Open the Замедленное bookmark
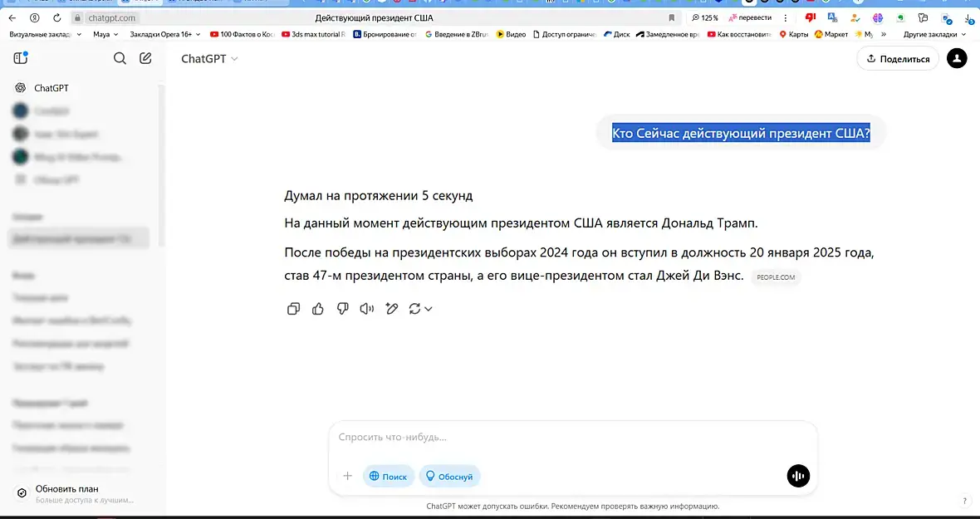 coord(668,34)
